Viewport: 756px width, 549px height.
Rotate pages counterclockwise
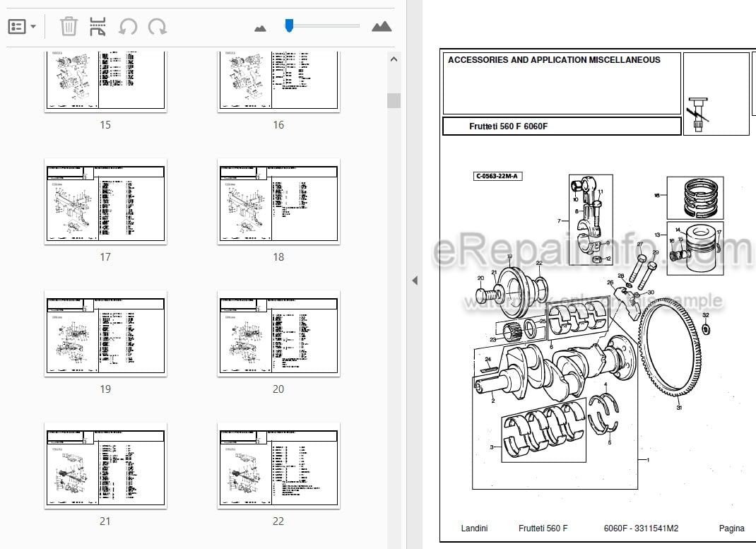point(128,27)
